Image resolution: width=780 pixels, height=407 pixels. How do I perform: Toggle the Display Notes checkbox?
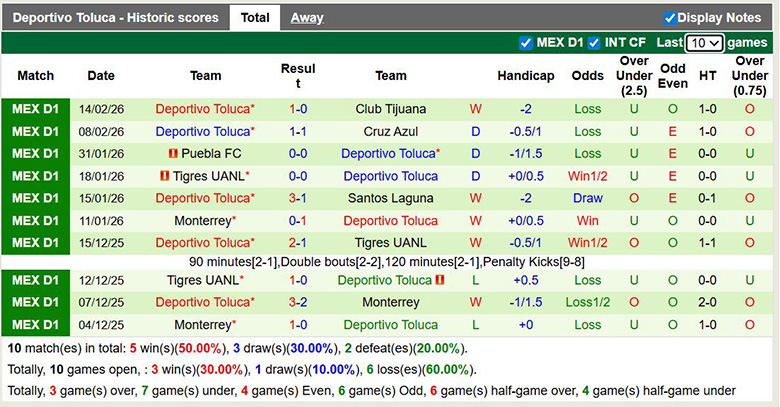pos(670,18)
